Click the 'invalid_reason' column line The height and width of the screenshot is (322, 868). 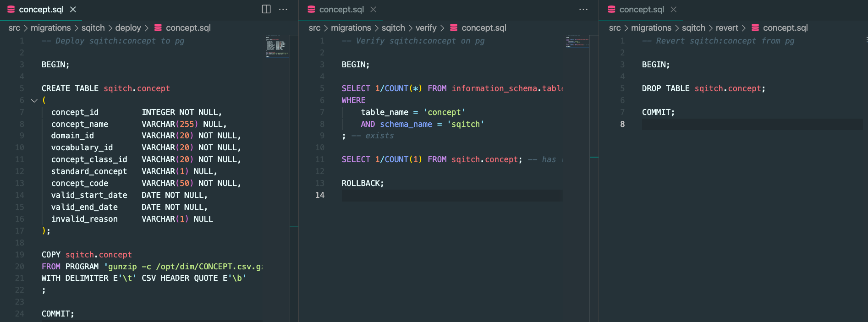tap(132, 219)
